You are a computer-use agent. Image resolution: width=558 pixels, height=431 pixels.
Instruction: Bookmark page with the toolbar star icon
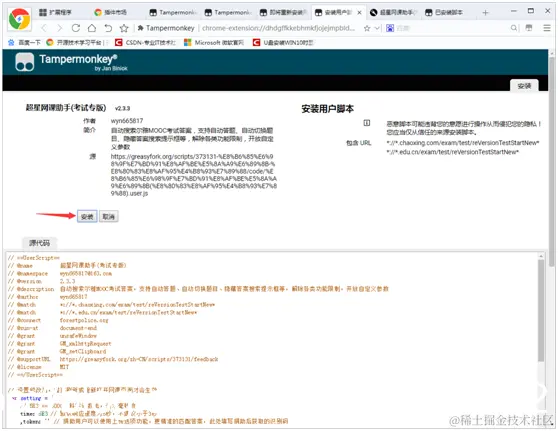[124, 28]
